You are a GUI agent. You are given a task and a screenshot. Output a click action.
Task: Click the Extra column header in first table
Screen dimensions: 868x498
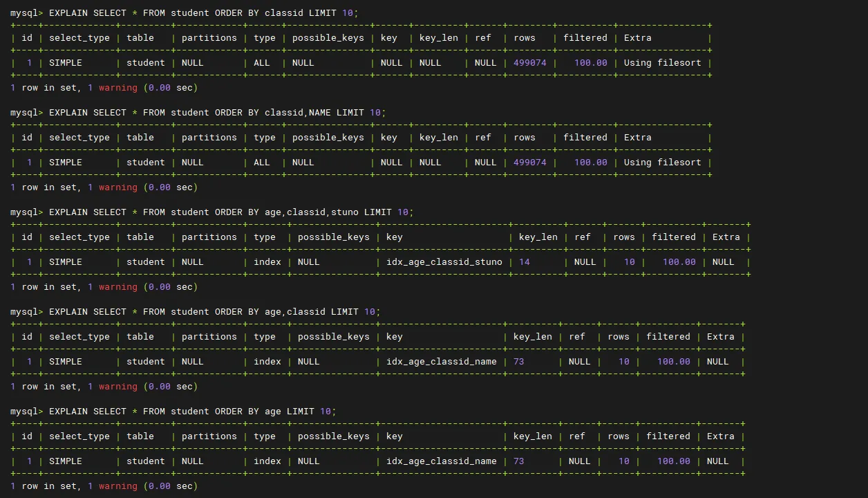[x=637, y=38]
